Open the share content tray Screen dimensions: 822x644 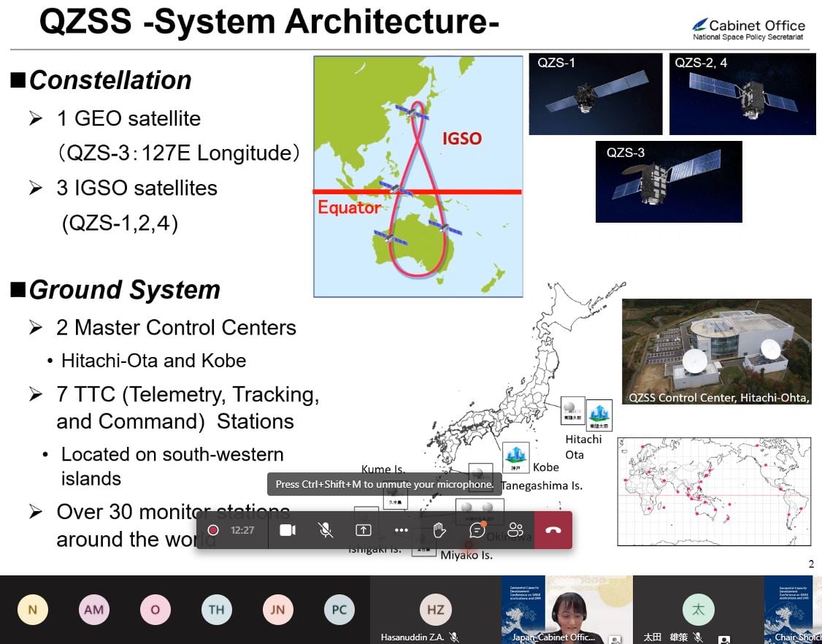(x=364, y=530)
